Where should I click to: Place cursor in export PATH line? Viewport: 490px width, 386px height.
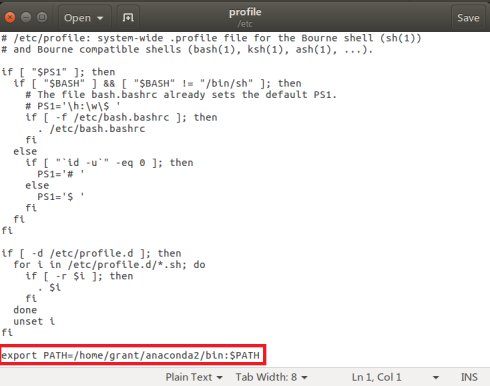click(x=131, y=355)
